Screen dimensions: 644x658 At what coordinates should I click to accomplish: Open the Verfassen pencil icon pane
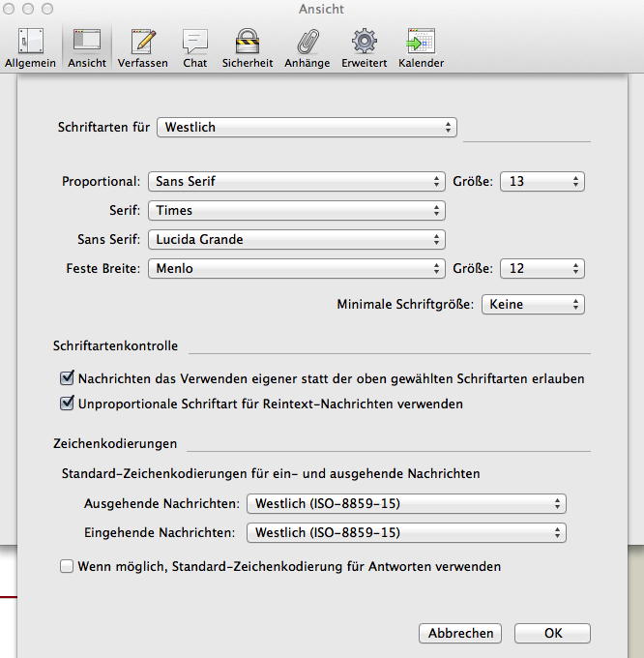143,47
